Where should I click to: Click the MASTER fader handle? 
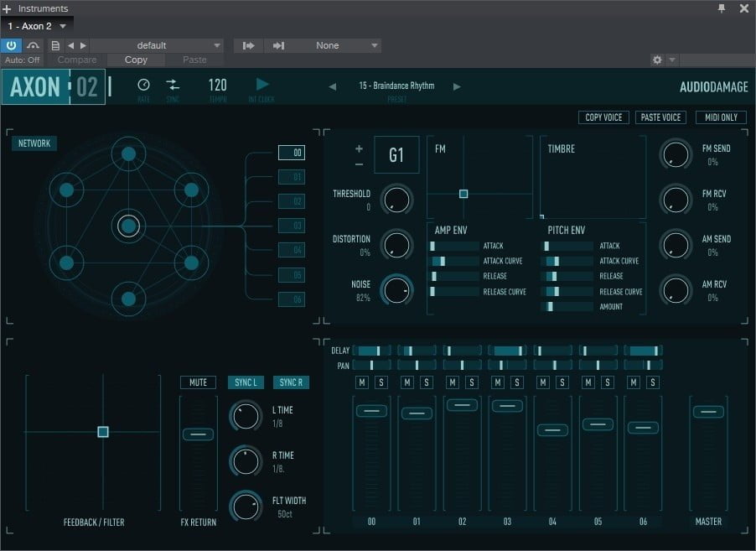[708, 412]
